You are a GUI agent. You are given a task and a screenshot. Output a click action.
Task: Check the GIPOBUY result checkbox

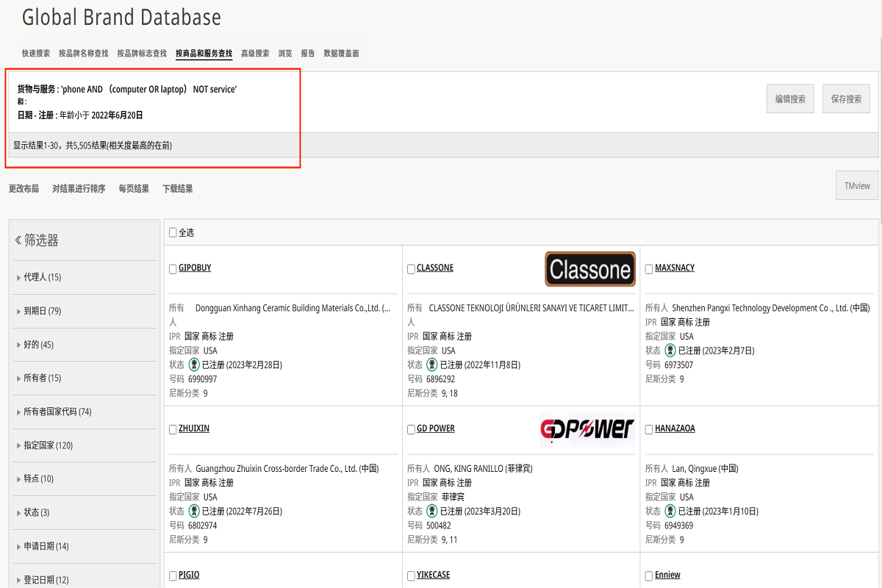coord(173,268)
